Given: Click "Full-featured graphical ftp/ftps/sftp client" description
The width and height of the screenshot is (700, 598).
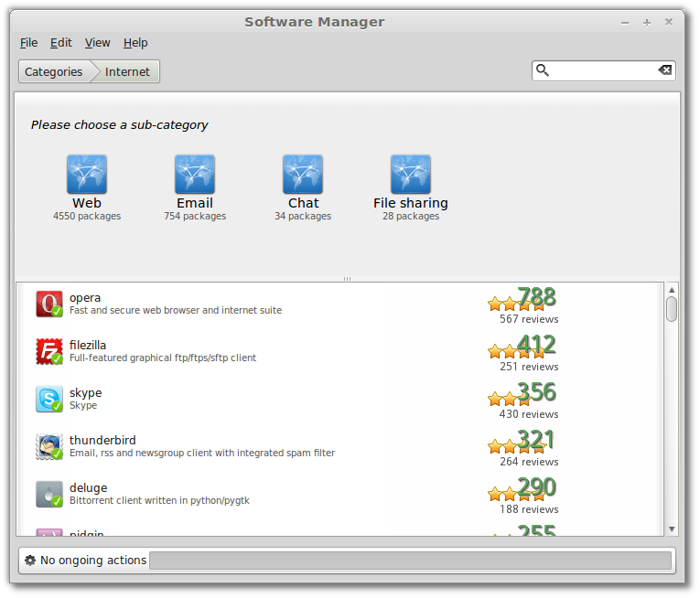Looking at the screenshot, I should 163,358.
